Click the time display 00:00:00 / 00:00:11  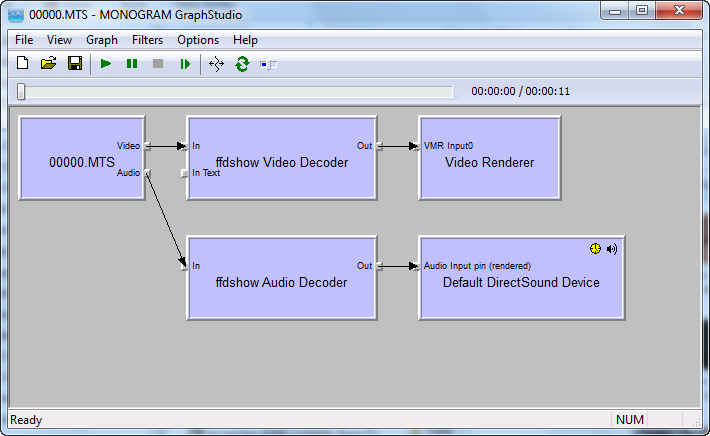[520, 91]
